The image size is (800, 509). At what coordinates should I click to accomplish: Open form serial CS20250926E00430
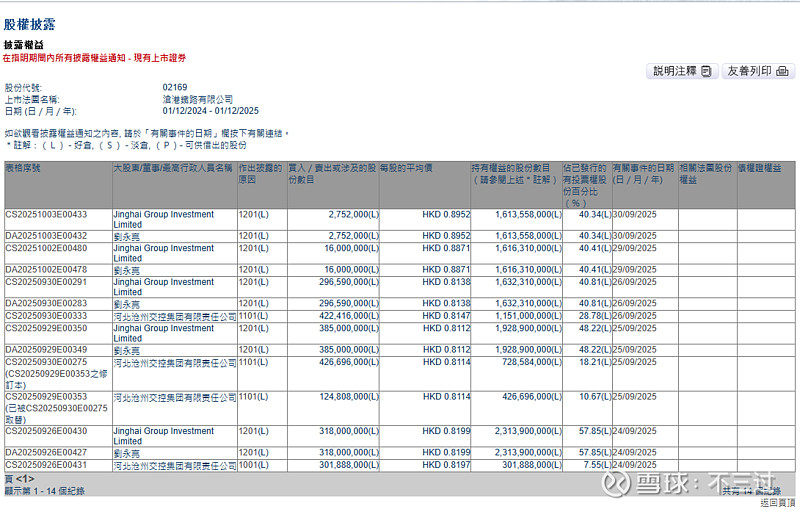point(46,431)
